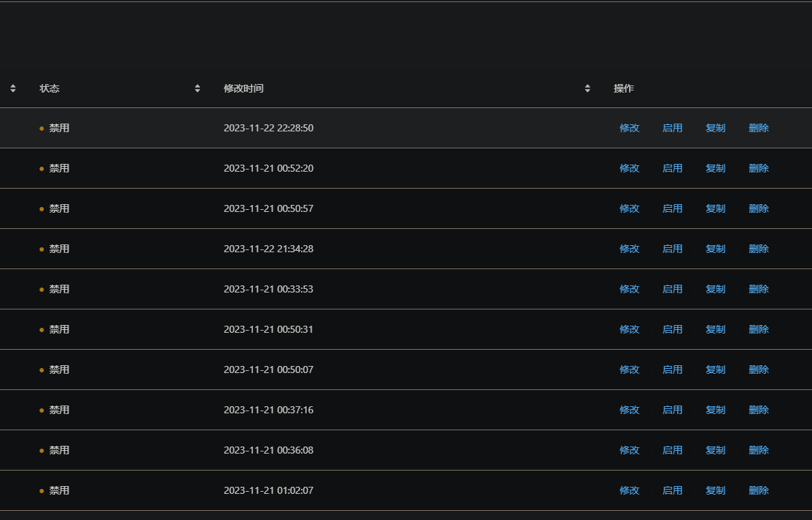Viewport: 812px width, 520px height.
Task: Open 修改 for the 2023-11-22 21:34:28 entry
Action: pyautogui.click(x=629, y=249)
